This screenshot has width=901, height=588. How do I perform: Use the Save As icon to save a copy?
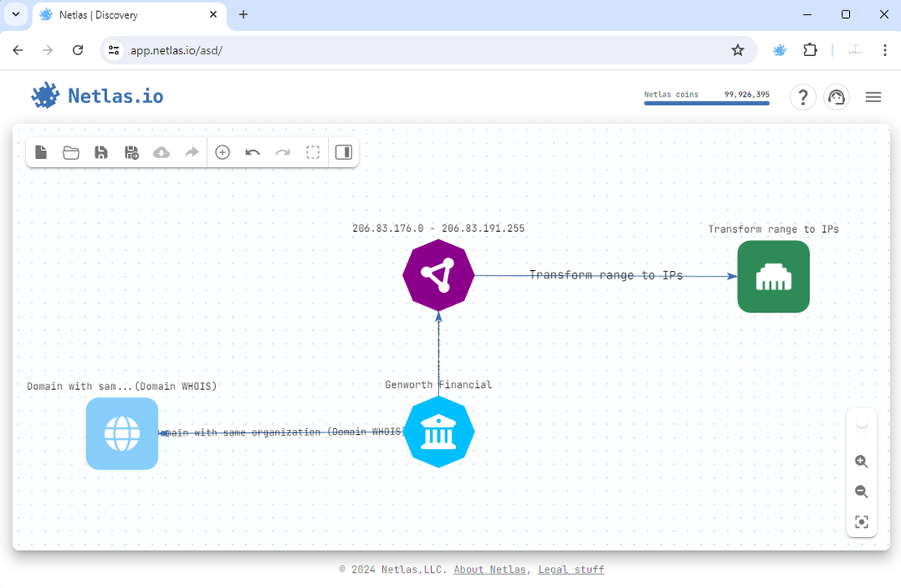(131, 152)
